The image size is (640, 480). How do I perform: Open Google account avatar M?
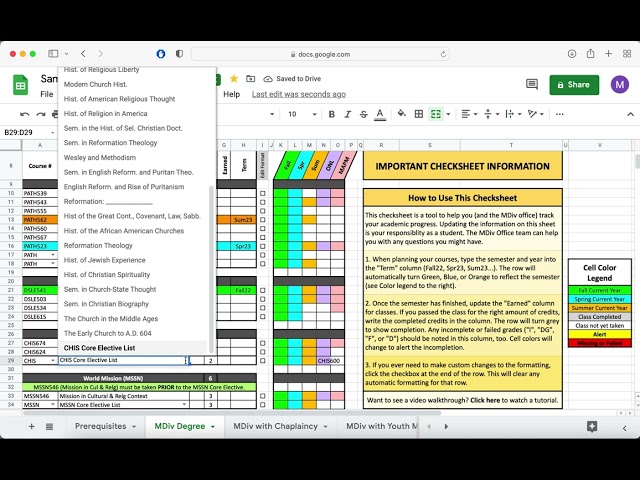[x=620, y=84]
